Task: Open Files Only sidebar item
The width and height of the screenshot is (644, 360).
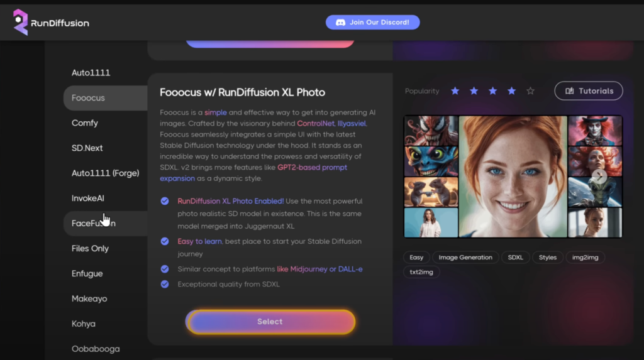Action: [105, 248]
